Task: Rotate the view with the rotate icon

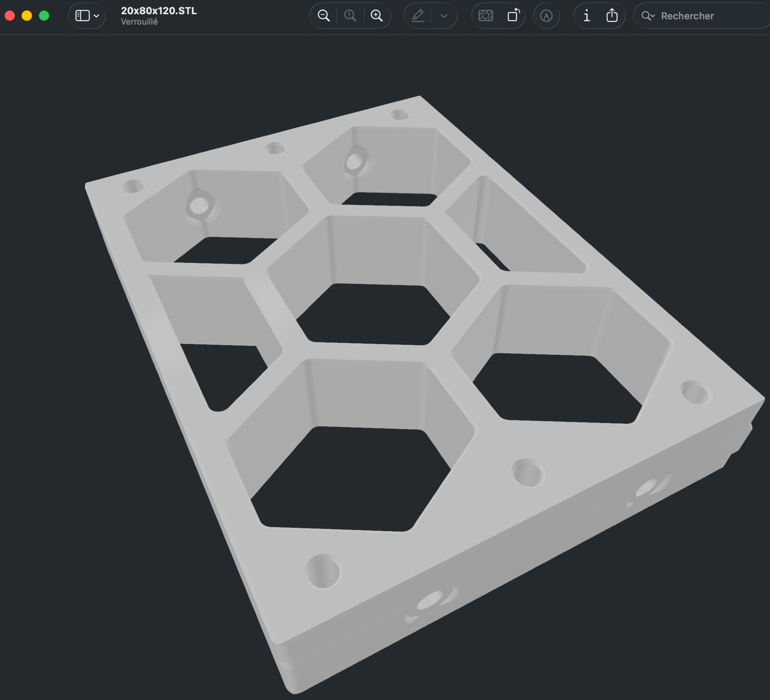Action: (514, 16)
